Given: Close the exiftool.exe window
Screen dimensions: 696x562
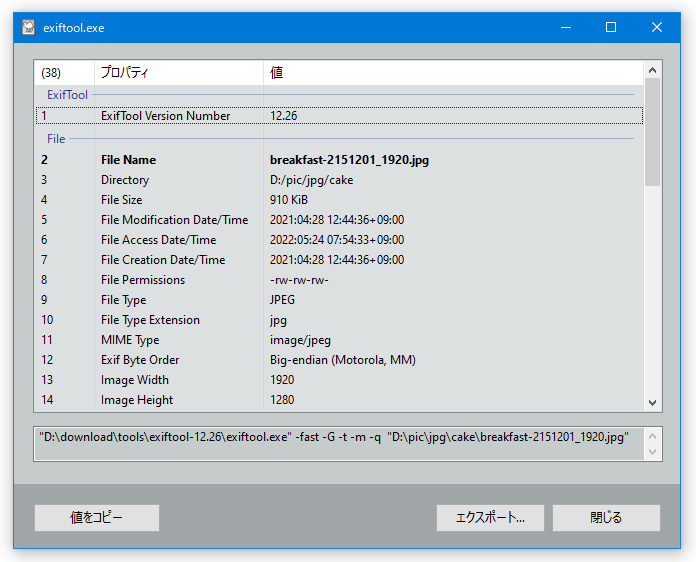Looking at the screenshot, I should coord(657,27).
